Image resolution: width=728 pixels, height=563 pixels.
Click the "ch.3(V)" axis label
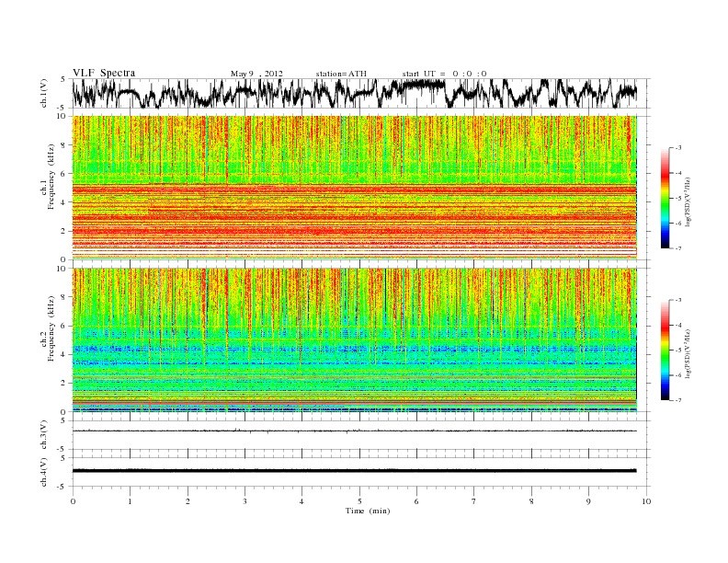(x=44, y=435)
